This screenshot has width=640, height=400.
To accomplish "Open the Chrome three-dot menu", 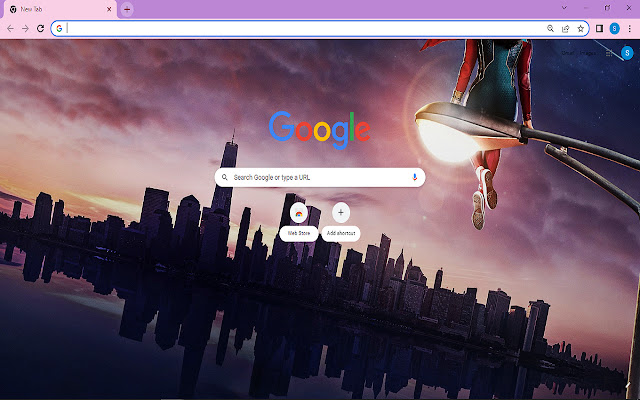I will [630, 29].
